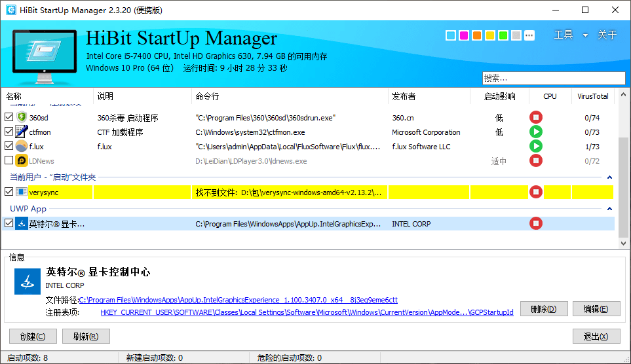Click the red stop icon for 360sd

coord(535,117)
